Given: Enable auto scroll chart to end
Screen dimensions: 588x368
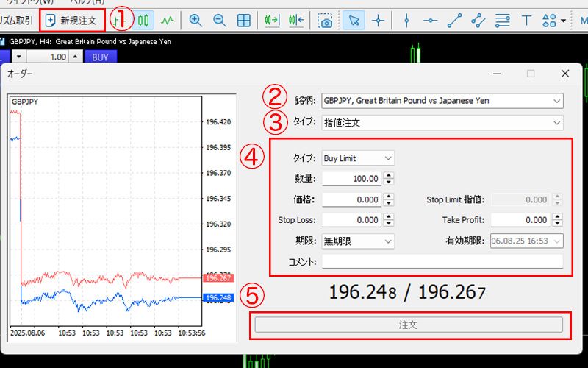Looking at the screenshot, I should [x=272, y=21].
